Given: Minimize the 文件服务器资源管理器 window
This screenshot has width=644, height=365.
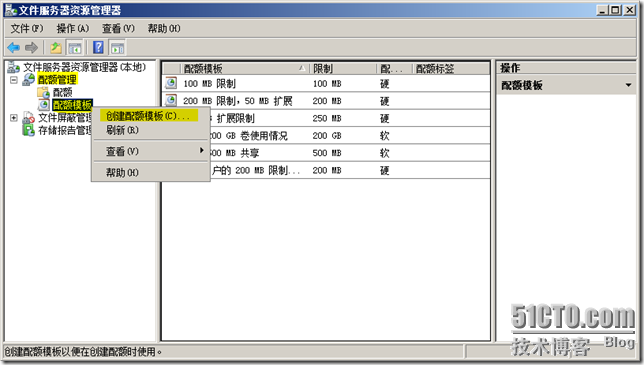Looking at the screenshot, I should tap(602, 10).
